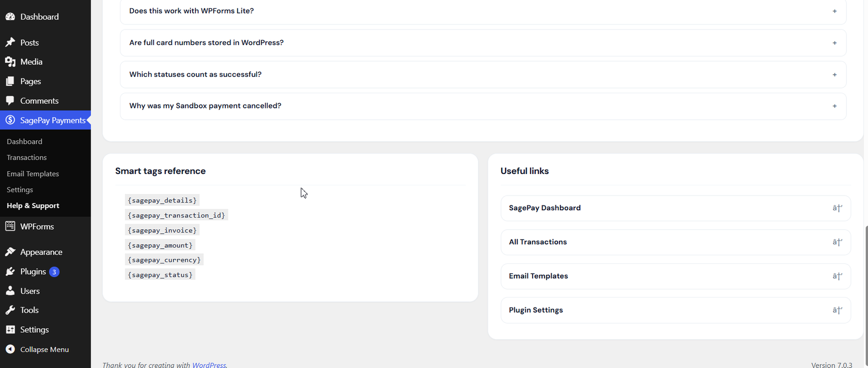
Task: Open the Pages menu
Action: point(46,81)
